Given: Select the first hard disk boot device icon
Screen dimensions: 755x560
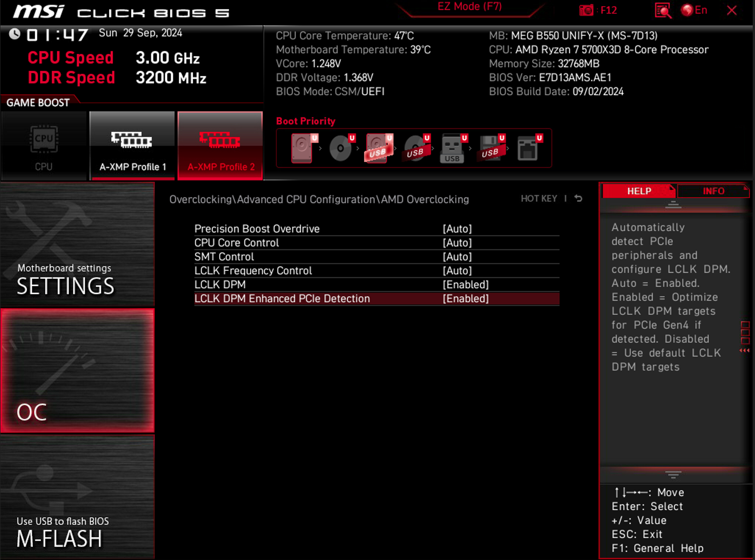Looking at the screenshot, I should (304, 148).
